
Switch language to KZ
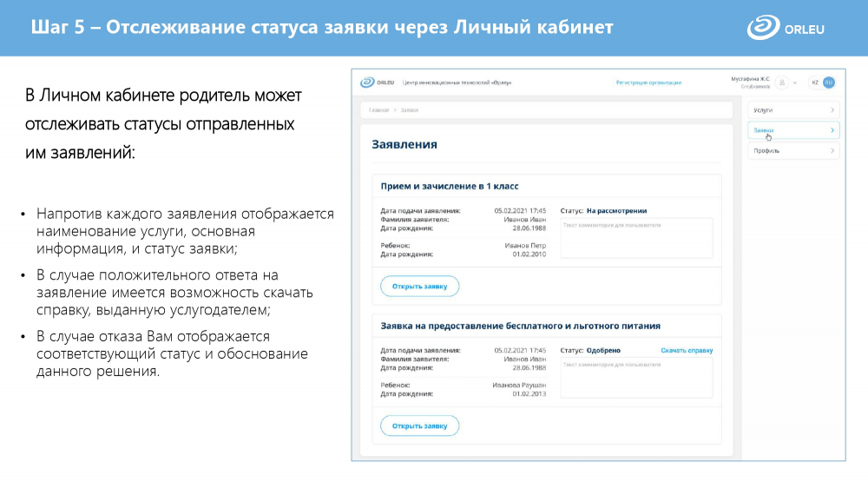pyautogui.click(x=815, y=83)
